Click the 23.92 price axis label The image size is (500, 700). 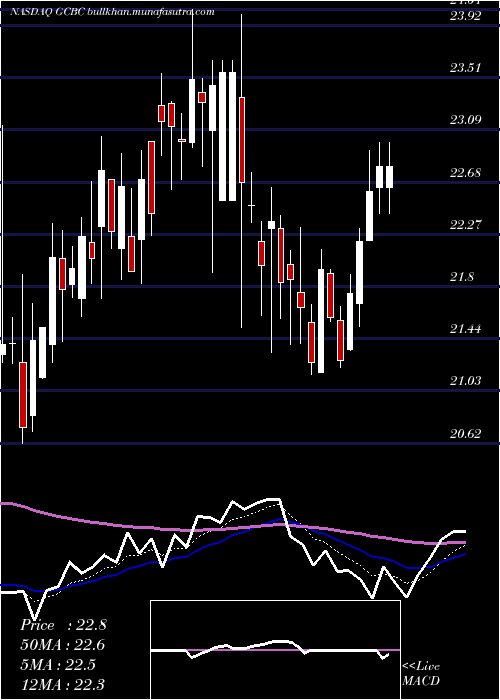click(466, 16)
